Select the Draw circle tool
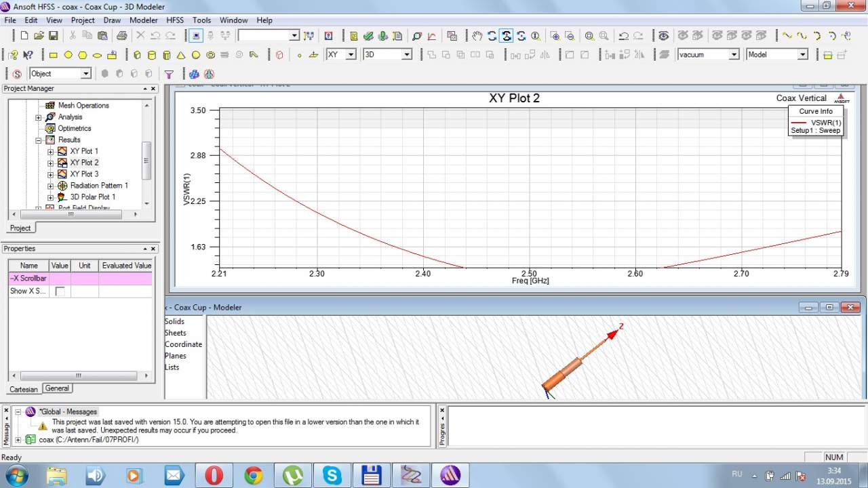 pyautogui.click(x=68, y=55)
